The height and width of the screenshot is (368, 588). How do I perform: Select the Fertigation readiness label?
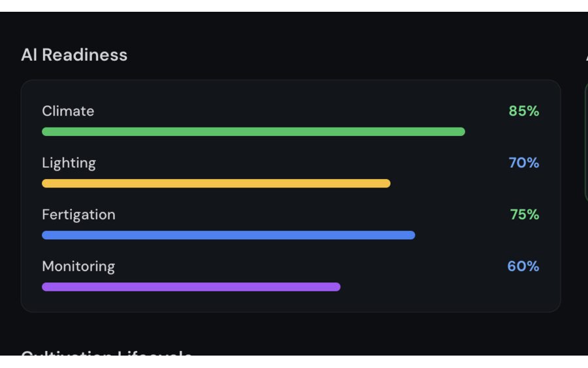click(78, 214)
